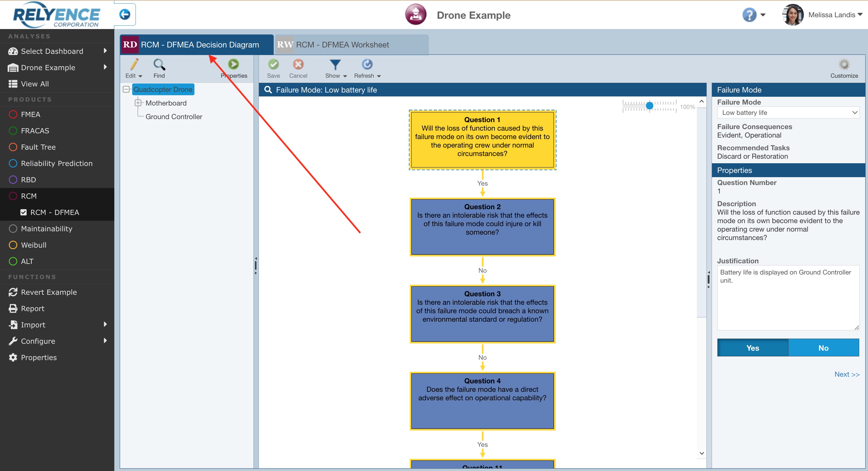868x471 pixels.
Task: Click the green Properties arrow icon
Action: (x=233, y=64)
